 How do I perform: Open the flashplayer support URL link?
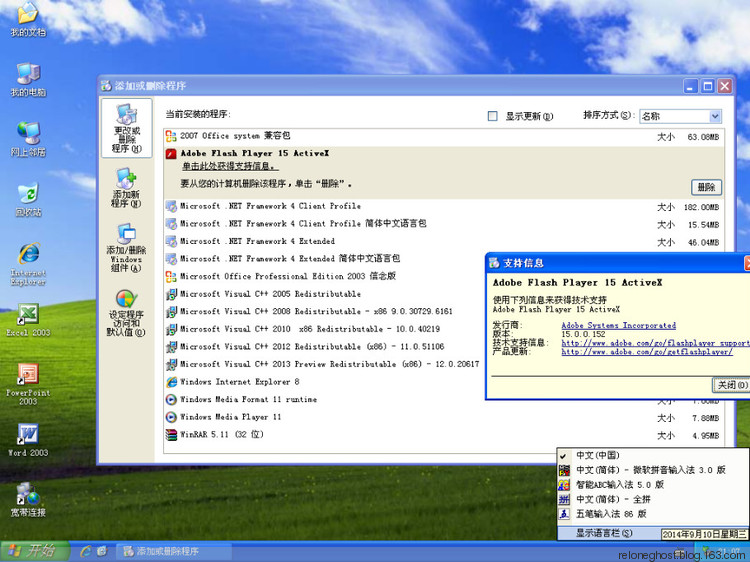click(655, 343)
